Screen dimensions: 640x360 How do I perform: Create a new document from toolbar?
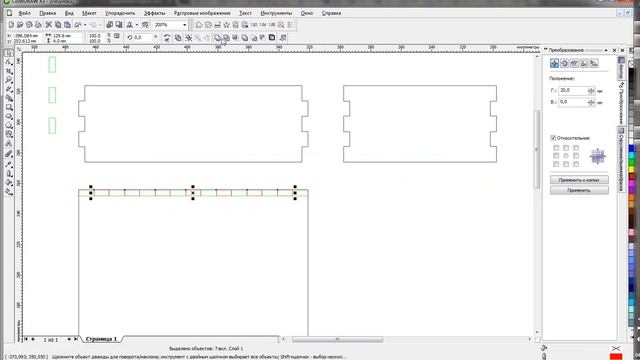pos(11,25)
